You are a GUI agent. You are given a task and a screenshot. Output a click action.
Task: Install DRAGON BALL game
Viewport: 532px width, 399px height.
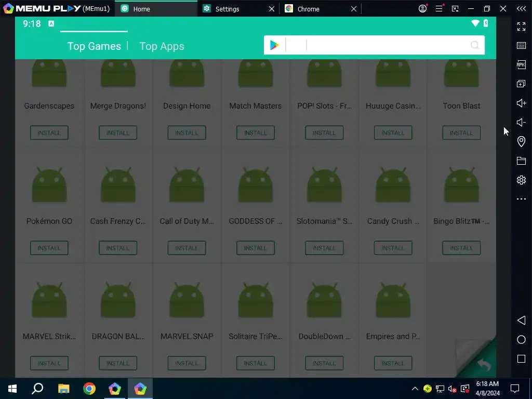(x=118, y=363)
